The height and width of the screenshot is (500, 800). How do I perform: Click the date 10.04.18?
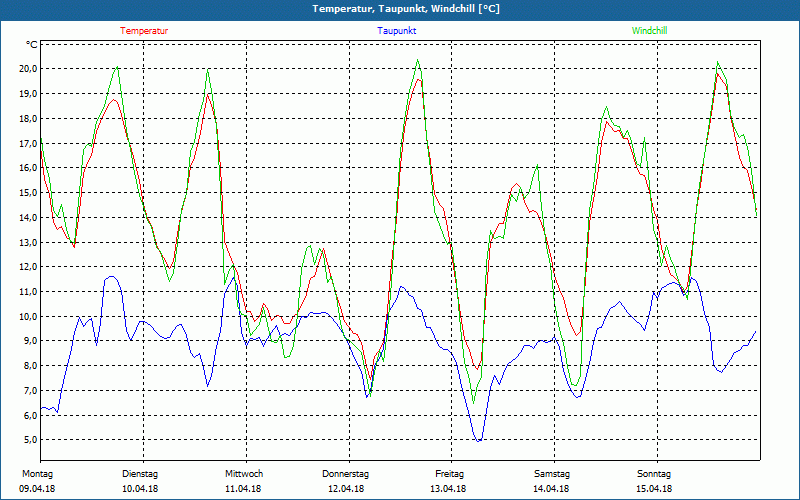[140, 489]
